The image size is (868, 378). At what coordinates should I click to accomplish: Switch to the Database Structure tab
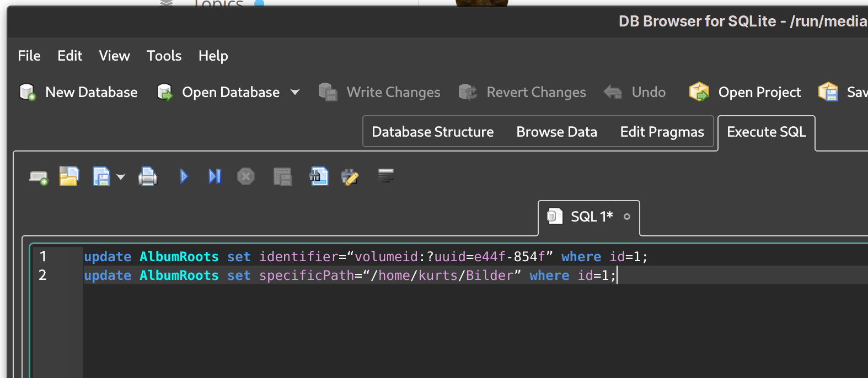[432, 132]
